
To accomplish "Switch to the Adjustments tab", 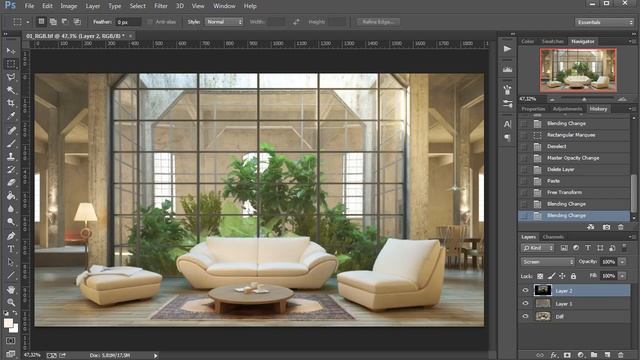I will tap(567, 109).
